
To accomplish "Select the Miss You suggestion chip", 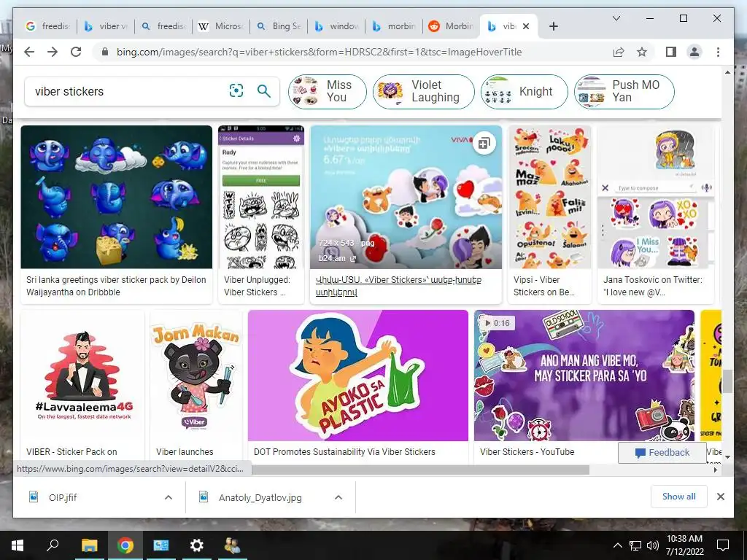I will [328, 91].
